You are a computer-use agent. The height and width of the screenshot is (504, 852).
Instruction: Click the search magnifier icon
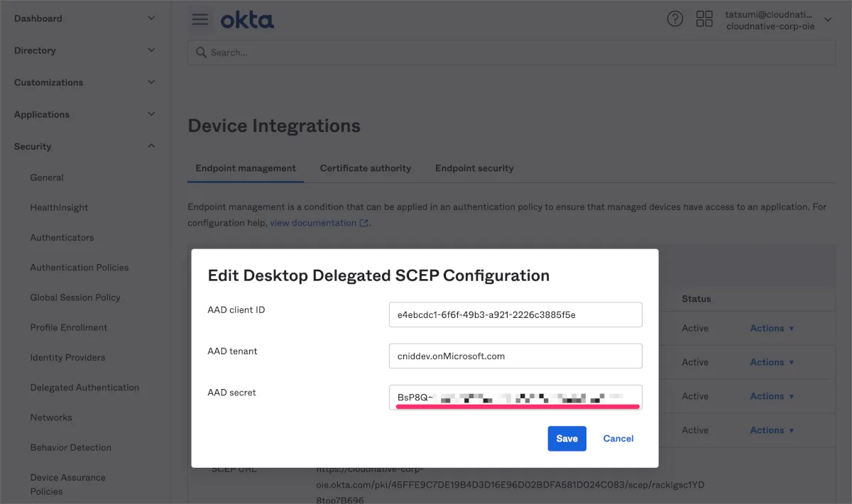[x=201, y=53]
